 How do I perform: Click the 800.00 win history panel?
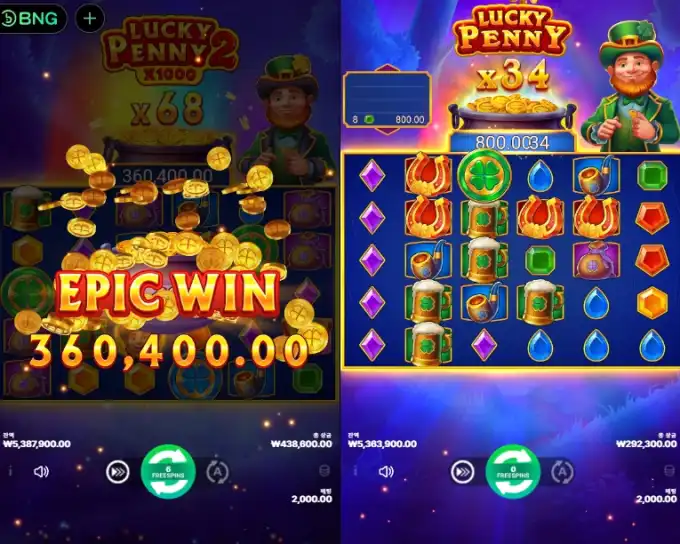click(387, 99)
